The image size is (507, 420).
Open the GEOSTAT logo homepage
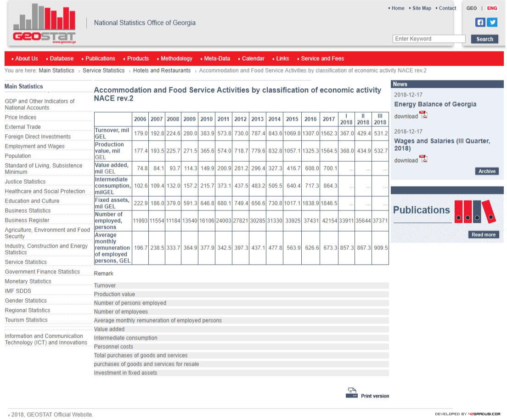45,24
